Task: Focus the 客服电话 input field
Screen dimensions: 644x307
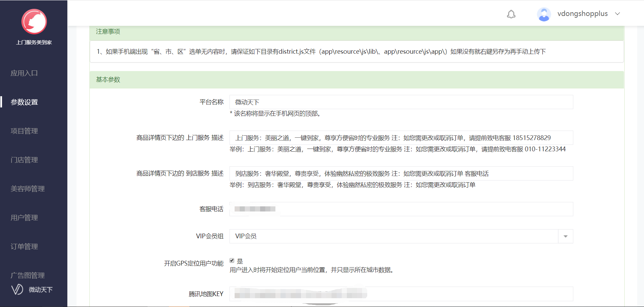Action: coord(401,209)
